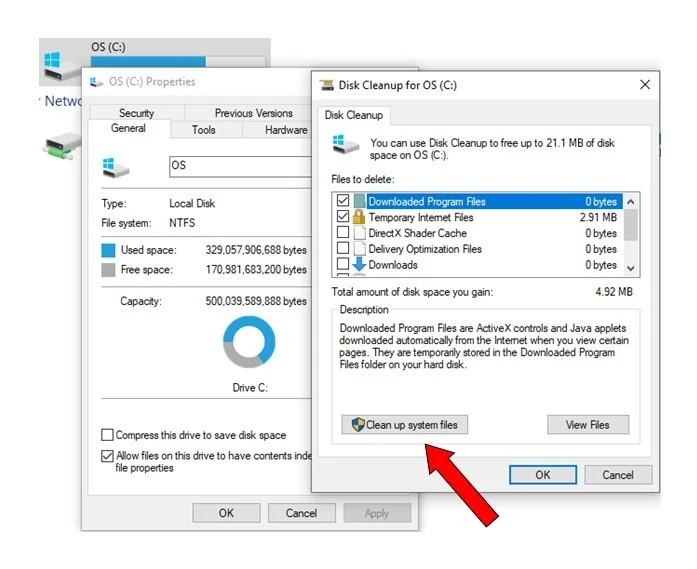This screenshot has height=569, width=697.
Task: Select the Disk Cleanup tab
Action: tap(354, 115)
